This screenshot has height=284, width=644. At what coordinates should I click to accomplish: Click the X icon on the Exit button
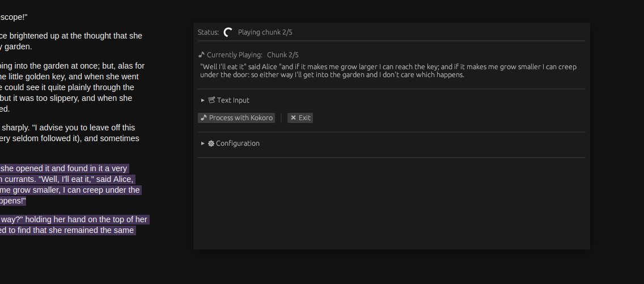click(293, 118)
